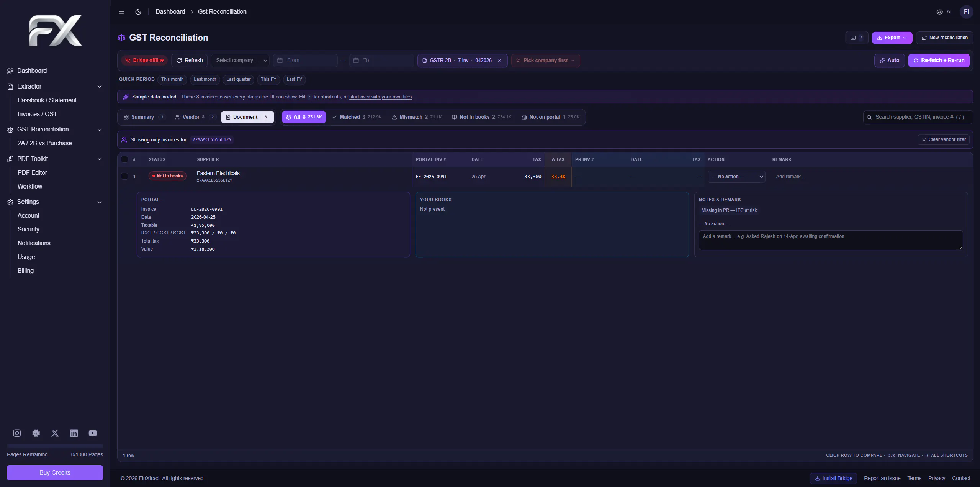Filter by Mismatch status

coord(417,117)
